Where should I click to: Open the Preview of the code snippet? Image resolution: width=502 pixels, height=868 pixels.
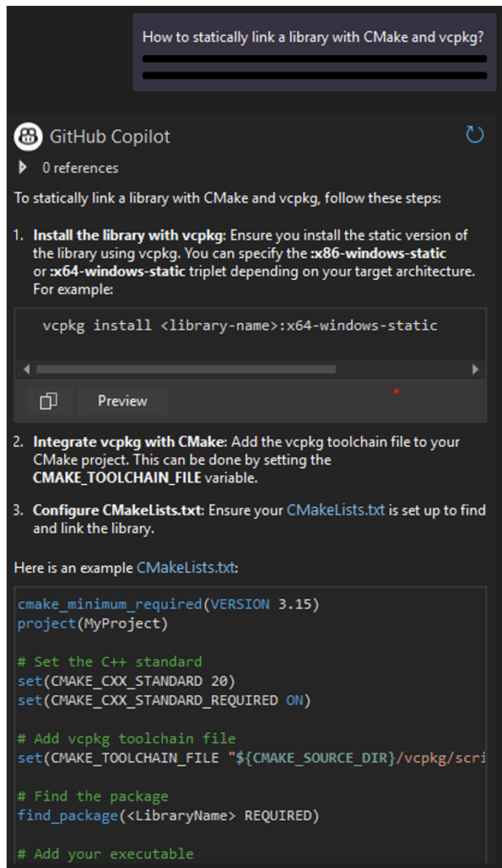pyautogui.click(x=120, y=400)
